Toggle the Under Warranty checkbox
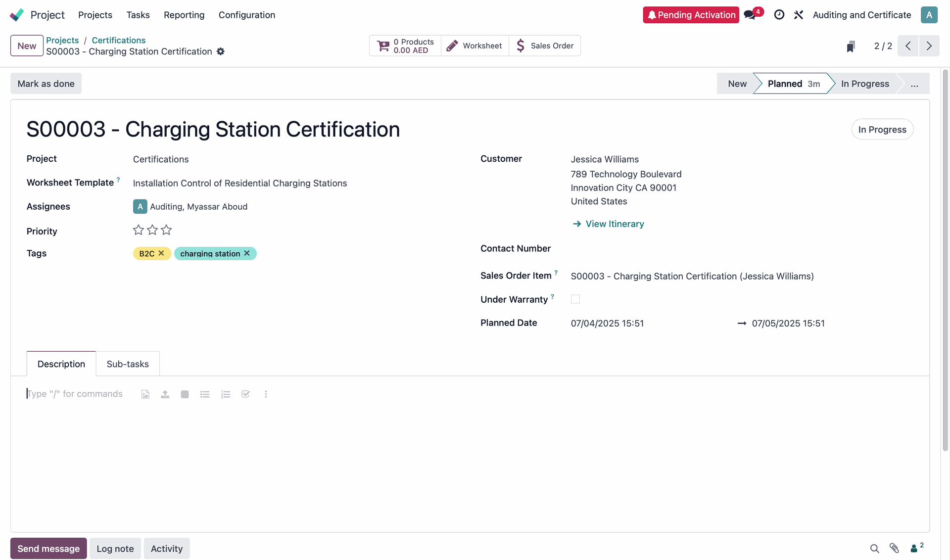The height and width of the screenshot is (560, 950). click(575, 299)
